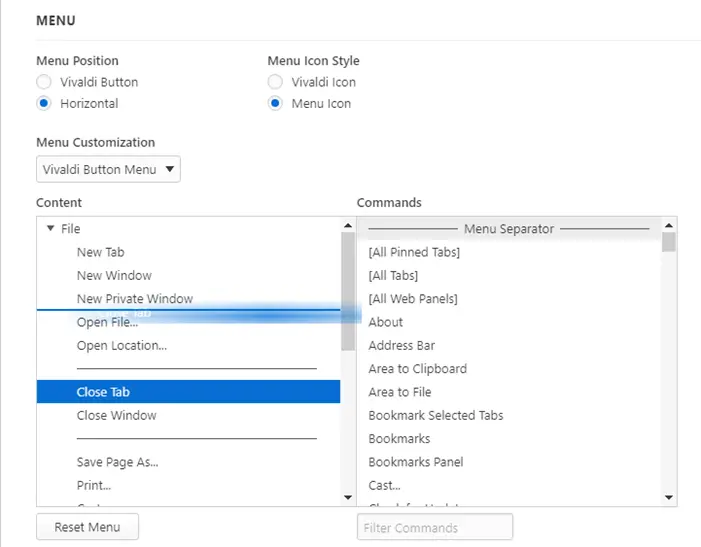Select the Address Bar command

click(509, 345)
